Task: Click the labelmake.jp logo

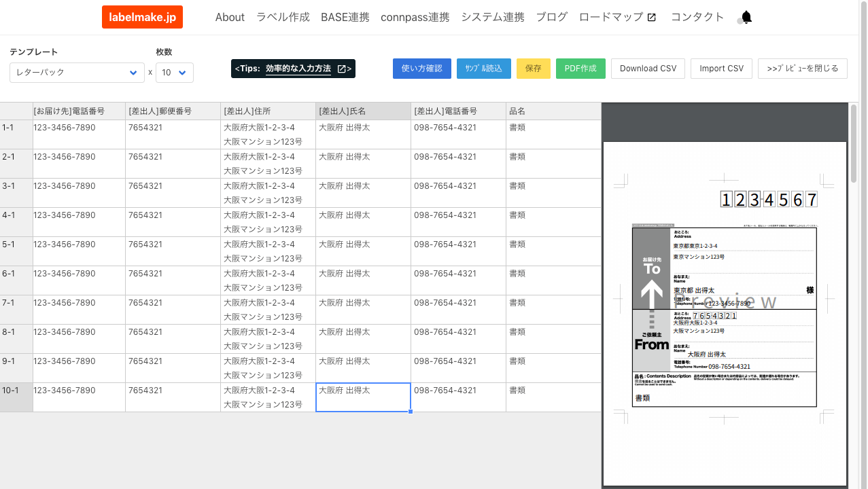Action: point(142,17)
